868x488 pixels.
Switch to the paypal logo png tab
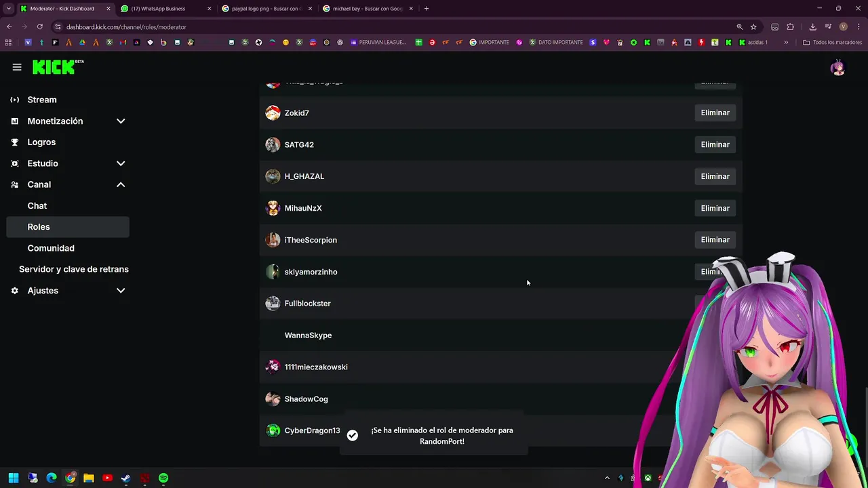(x=267, y=9)
